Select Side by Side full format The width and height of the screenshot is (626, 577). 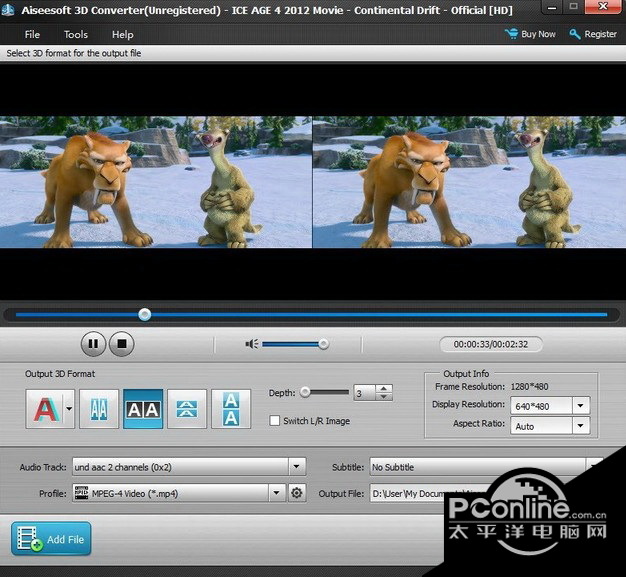(x=143, y=409)
